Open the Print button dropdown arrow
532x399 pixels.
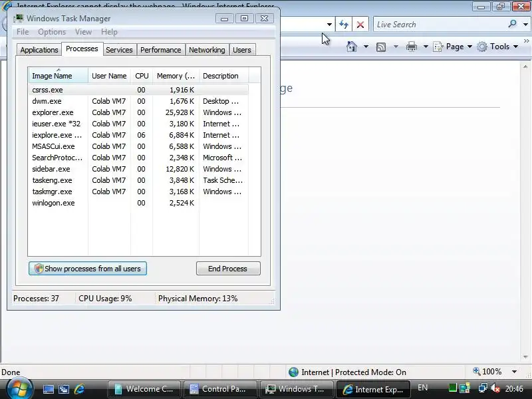[x=426, y=47]
